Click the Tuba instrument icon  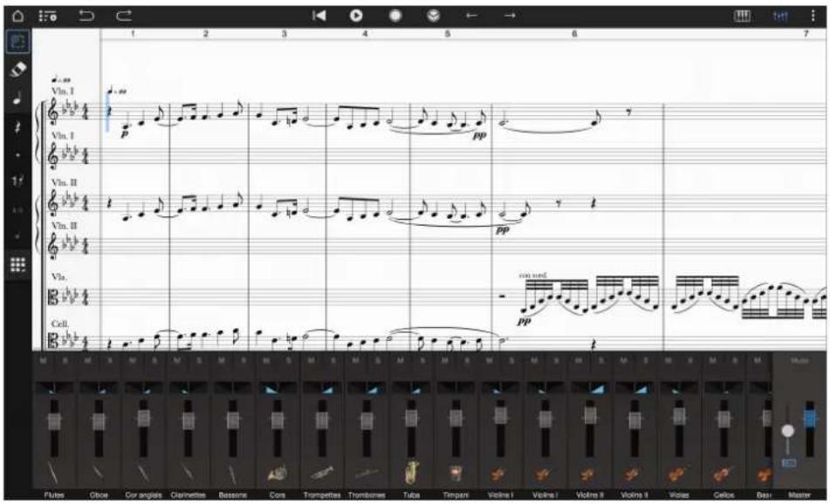[411, 473]
